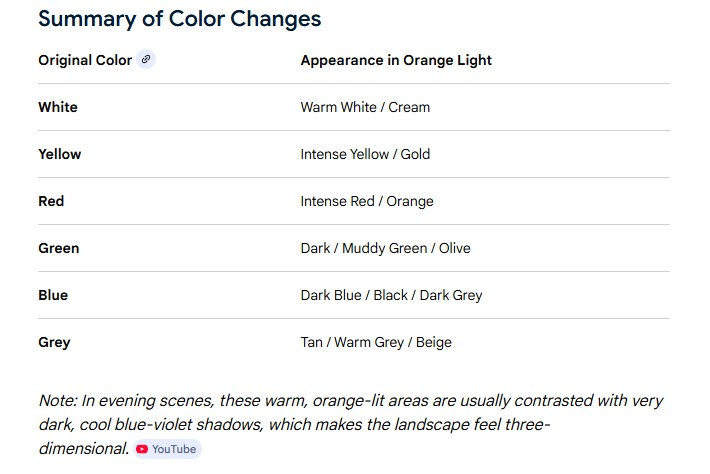Screen dimensions: 710x474
Task: Click the White row label
Action: pos(58,107)
